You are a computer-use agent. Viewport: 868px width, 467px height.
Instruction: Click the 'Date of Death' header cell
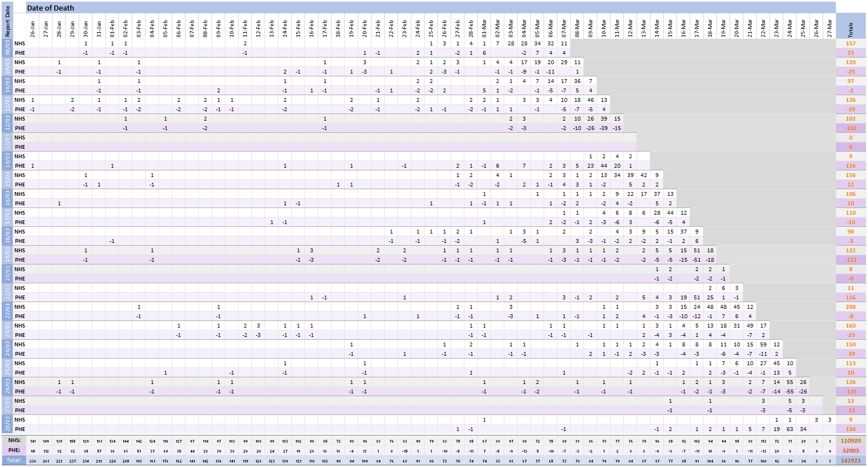[x=51, y=8]
